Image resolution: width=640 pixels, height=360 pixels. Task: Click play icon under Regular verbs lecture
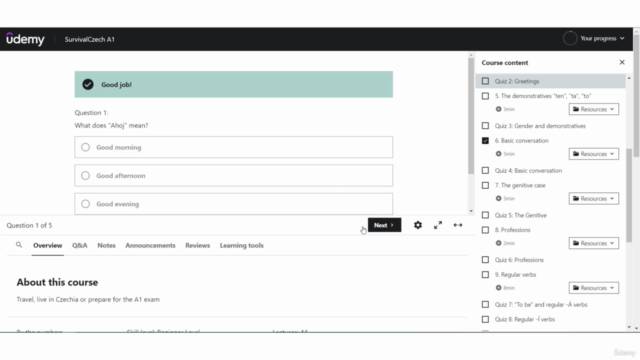coord(498,288)
